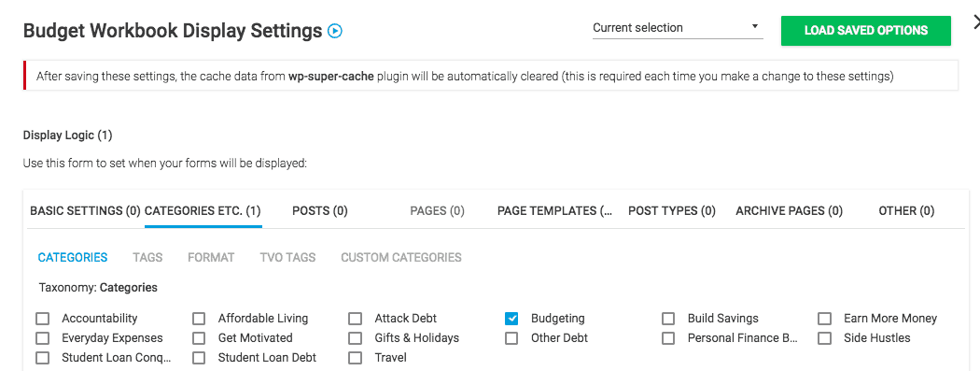Tick the Side Hustles checkbox
This screenshot has width=980, height=371.
(824, 338)
